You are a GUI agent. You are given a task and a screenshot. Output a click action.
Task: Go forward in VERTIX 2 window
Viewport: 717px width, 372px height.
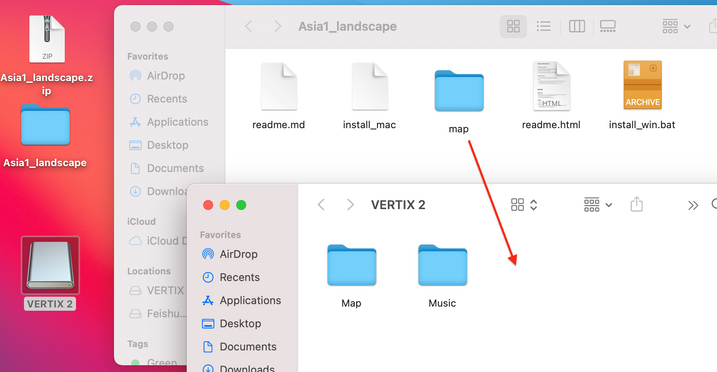click(350, 205)
